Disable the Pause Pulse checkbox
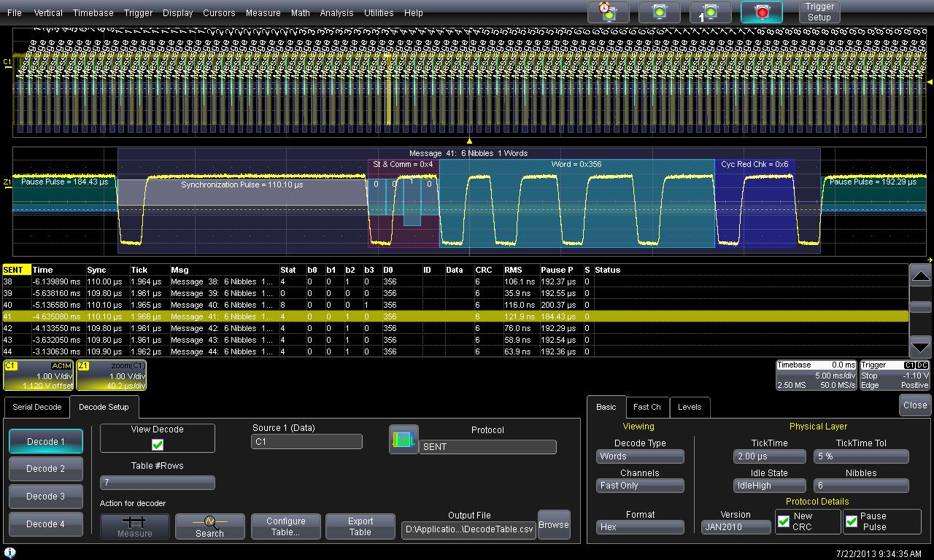Screen dimensions: 934x560 (x=852, y=521)
